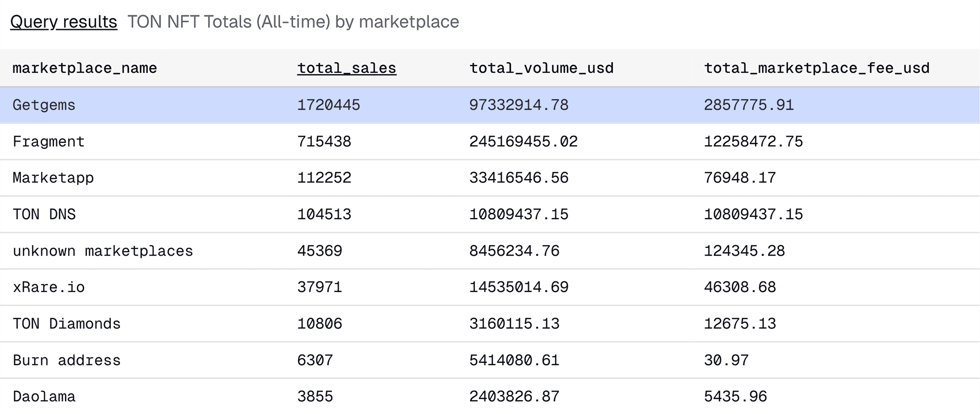Image resolution: width=980 pixels, height=414 pixels.
Task: Click fee value 124345.28
Action: click(x=744, y=251)
